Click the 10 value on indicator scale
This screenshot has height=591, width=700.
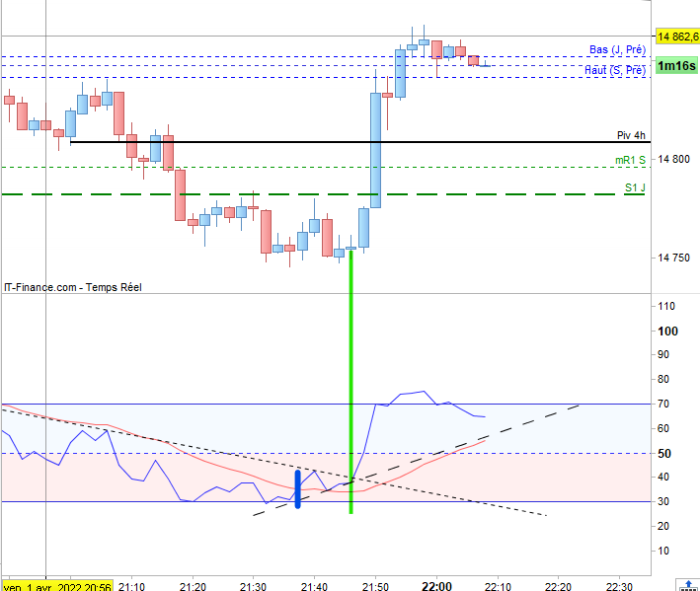663,551
